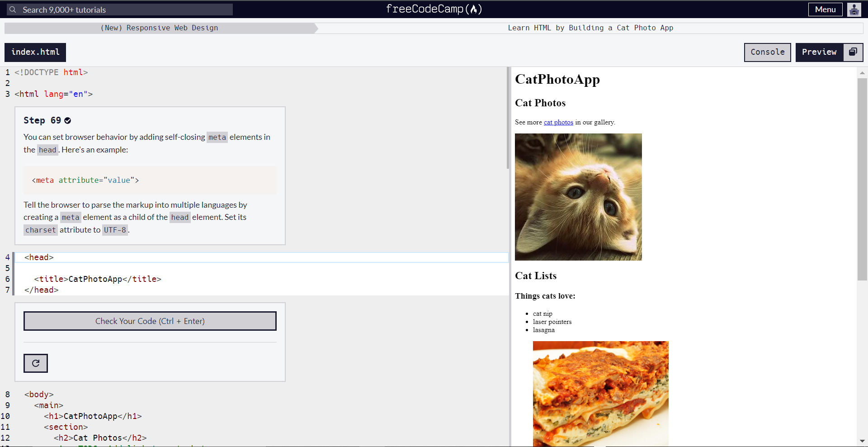Viewport: 868px width, 447px height.
Task: Click the cat photo in the preview
Action: [x=578, y=197]
